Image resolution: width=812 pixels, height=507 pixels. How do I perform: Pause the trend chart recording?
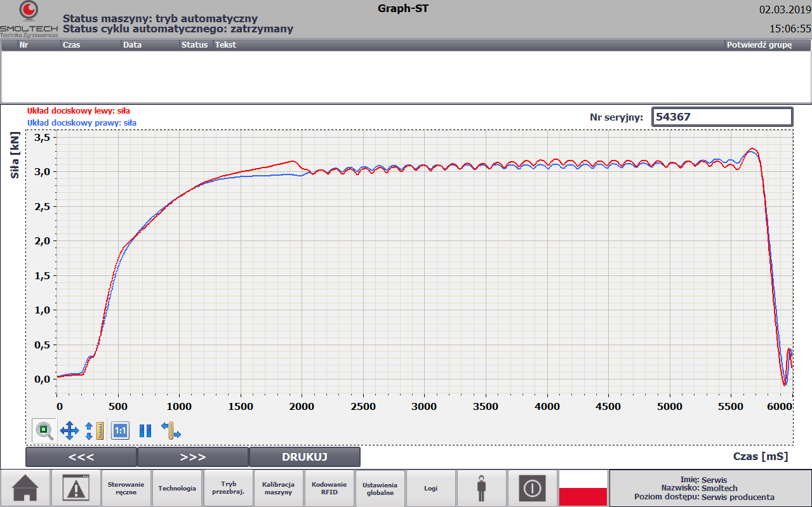pyautogui.click(x=145, y=431)
